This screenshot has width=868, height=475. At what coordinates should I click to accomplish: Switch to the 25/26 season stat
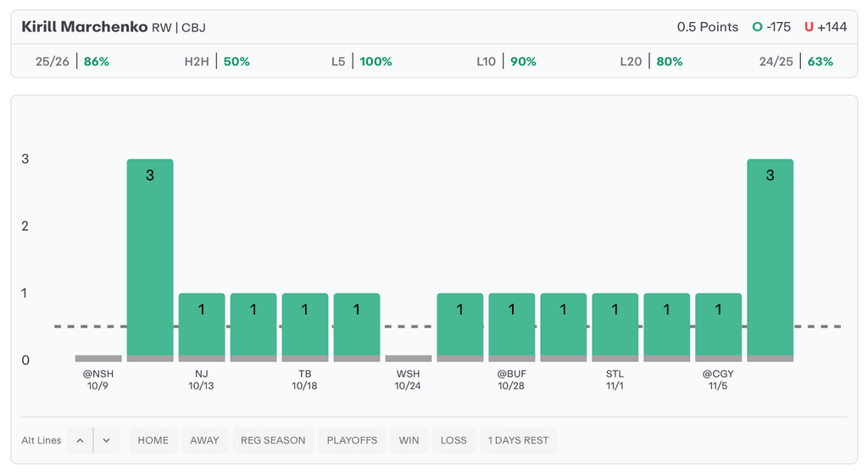72,61
